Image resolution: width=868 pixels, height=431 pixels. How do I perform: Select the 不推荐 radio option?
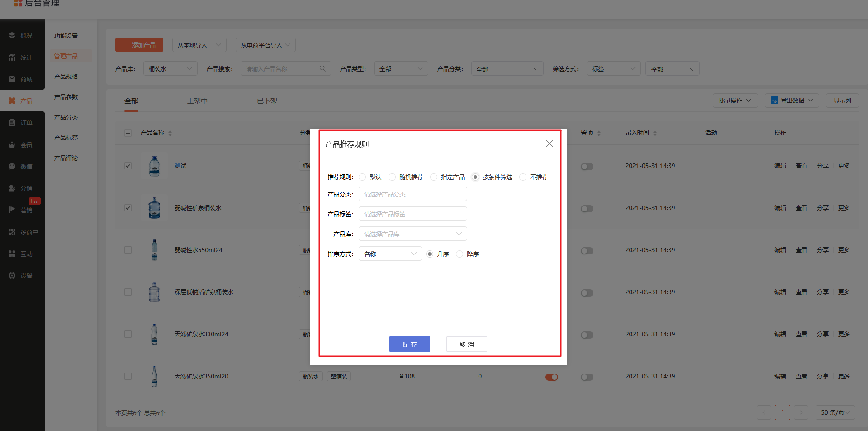click(523, 177)
